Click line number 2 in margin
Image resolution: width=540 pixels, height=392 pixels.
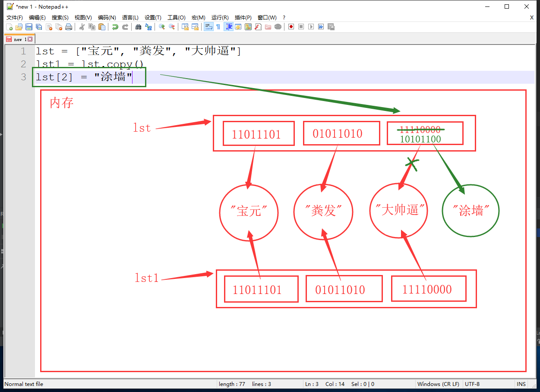click(x=23, y=64)
